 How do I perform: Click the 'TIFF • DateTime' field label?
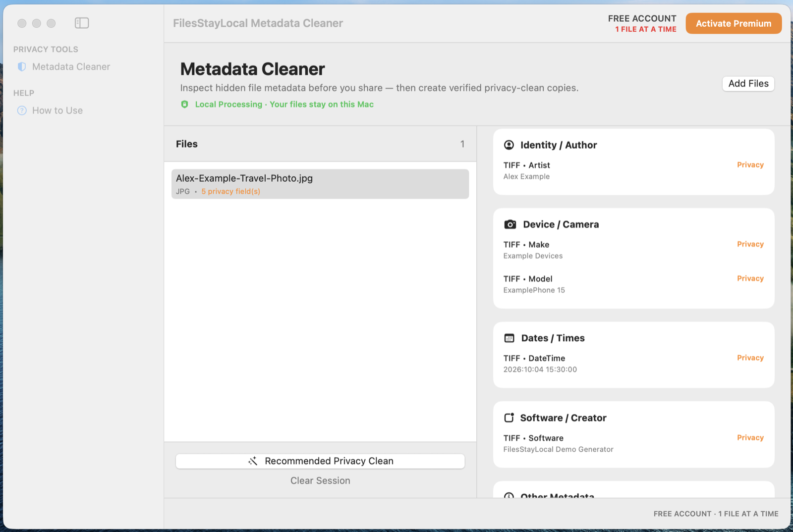pyautogui.click(x=534, y=358)
